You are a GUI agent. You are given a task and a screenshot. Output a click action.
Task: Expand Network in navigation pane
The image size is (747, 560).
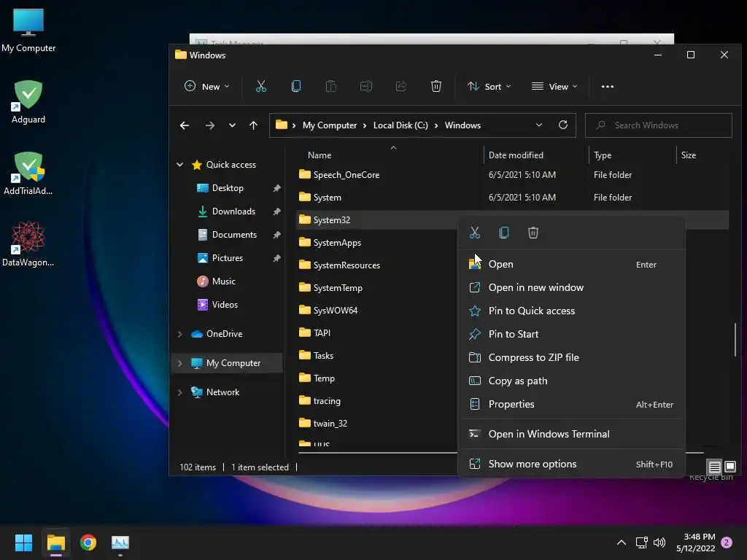179,392
